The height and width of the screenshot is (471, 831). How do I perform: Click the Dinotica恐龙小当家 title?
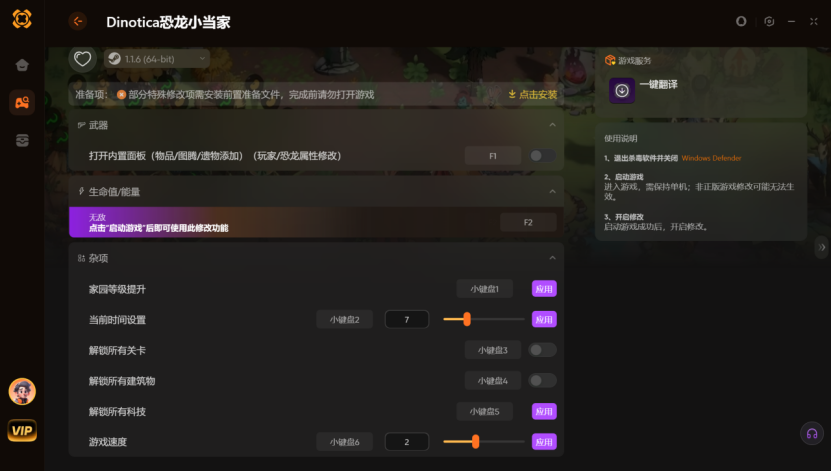coord(168,22)
